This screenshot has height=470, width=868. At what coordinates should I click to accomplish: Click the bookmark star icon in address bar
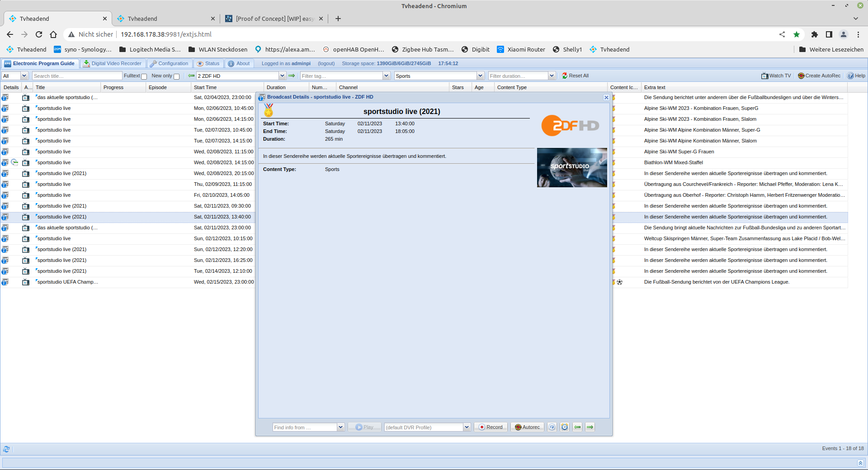797,34
